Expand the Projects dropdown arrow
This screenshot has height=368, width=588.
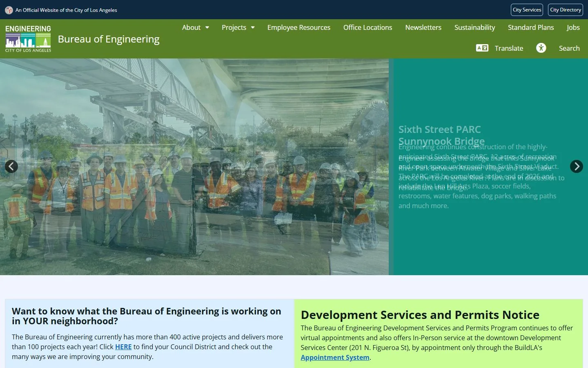tap(253, 27)
